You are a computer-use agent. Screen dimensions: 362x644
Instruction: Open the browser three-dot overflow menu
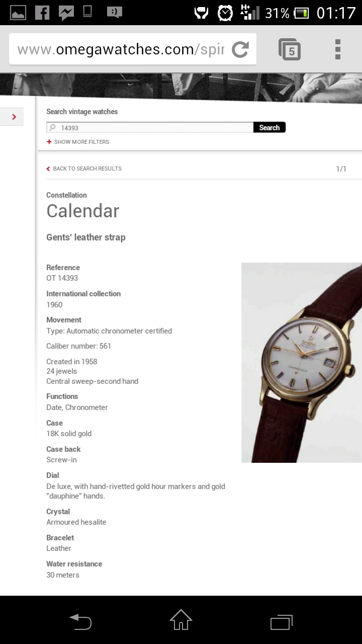pos(338,49)
